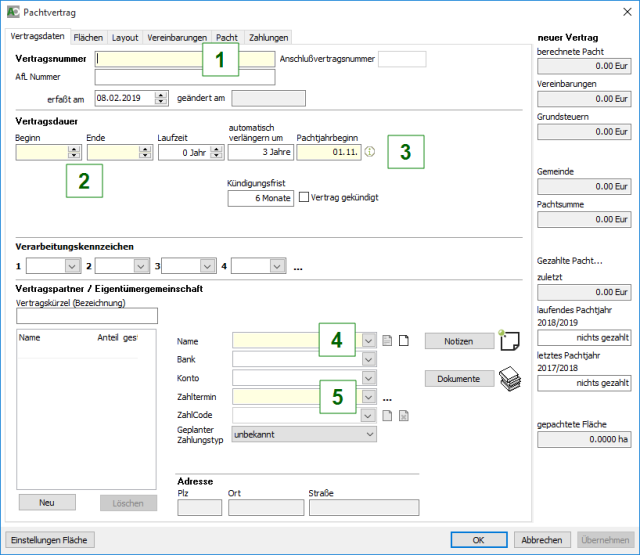
Task: Switch to the Flächen tab
Action: coord(88,37)
